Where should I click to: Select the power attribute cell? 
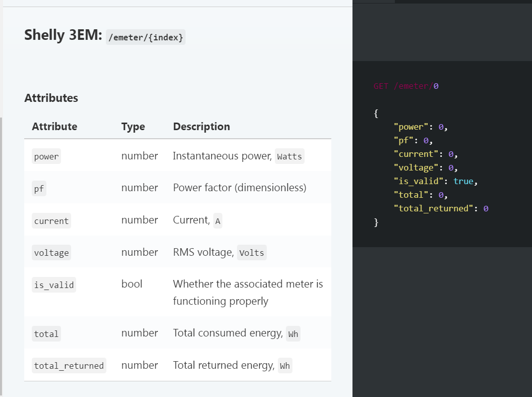point(46,156)
